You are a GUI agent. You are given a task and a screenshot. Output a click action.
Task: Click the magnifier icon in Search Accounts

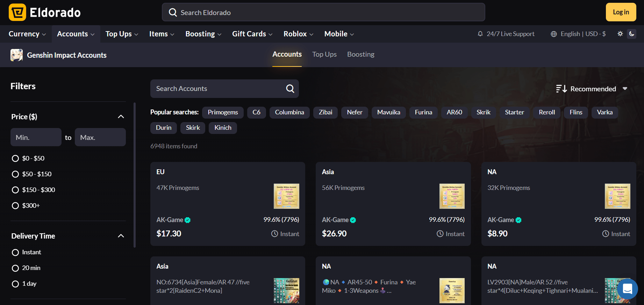[x=290, y=89]
